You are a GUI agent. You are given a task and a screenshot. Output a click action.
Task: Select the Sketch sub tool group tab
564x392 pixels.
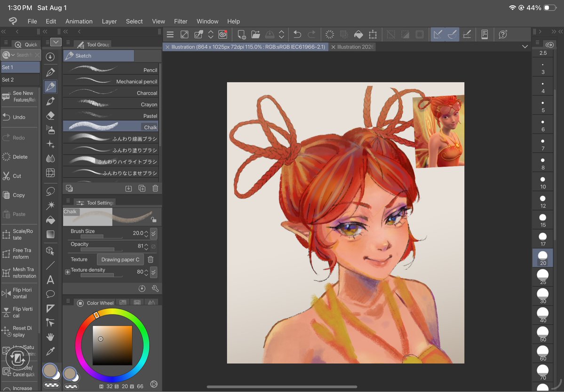[x=99, y=55]
